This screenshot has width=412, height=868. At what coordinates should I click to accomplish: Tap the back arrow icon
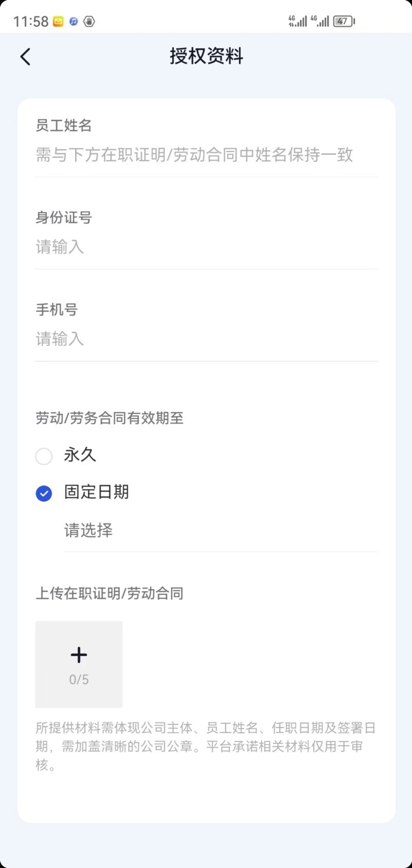tap(25, 57)
